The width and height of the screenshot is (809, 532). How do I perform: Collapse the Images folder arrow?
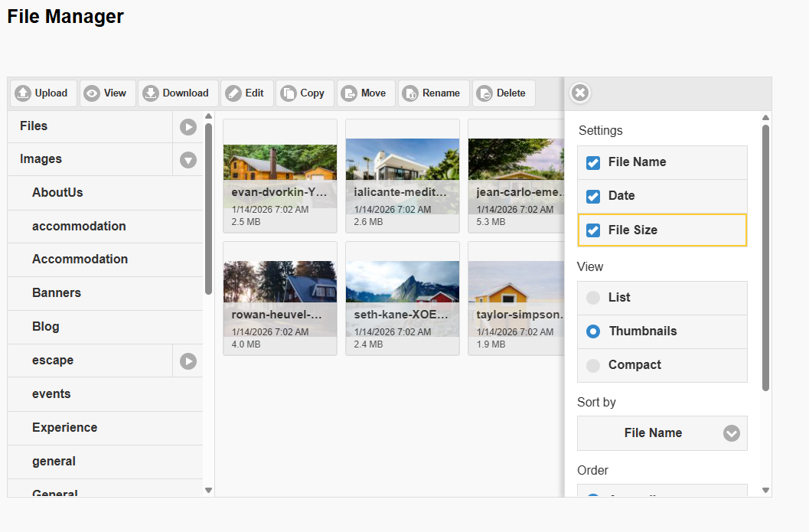point(188,160)
